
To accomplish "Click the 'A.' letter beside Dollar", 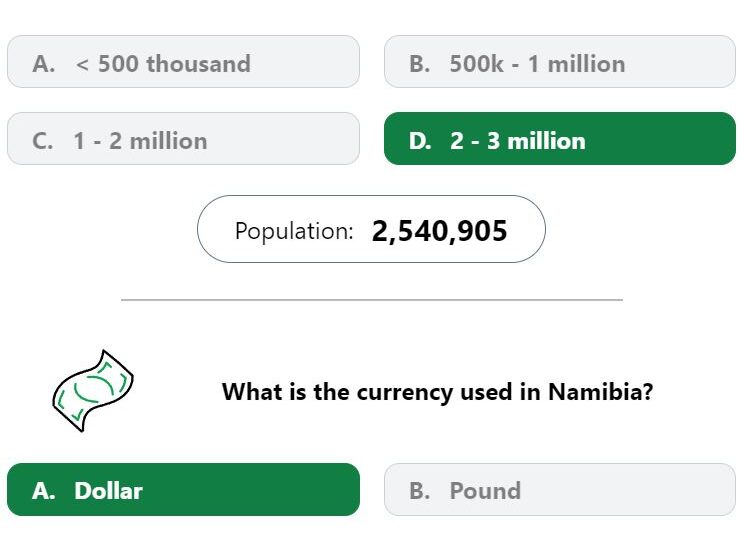I will [44, 491].
